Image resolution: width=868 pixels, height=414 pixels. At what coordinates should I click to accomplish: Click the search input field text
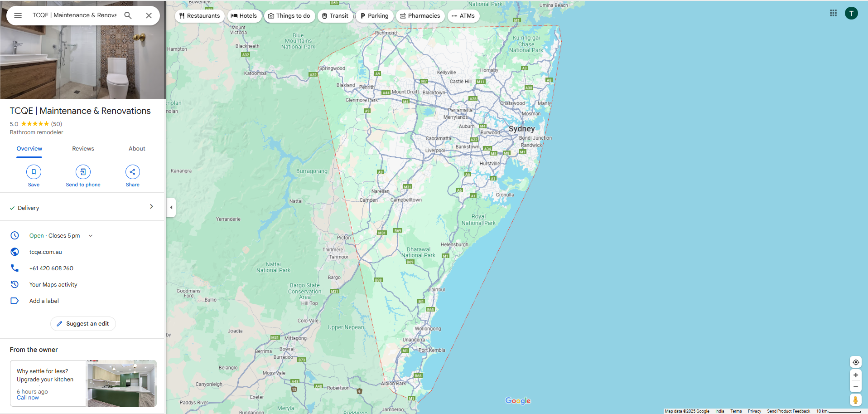(x=74, y=15)
